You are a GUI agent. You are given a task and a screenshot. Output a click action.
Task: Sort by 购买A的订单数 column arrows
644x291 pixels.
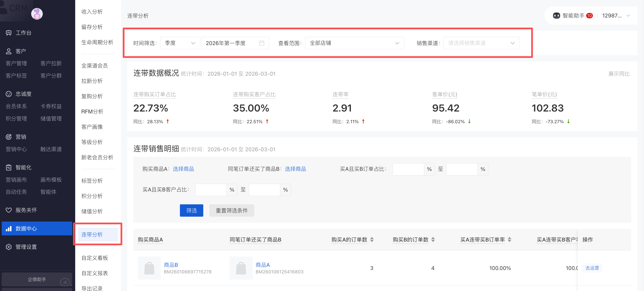tap(372, 240)
